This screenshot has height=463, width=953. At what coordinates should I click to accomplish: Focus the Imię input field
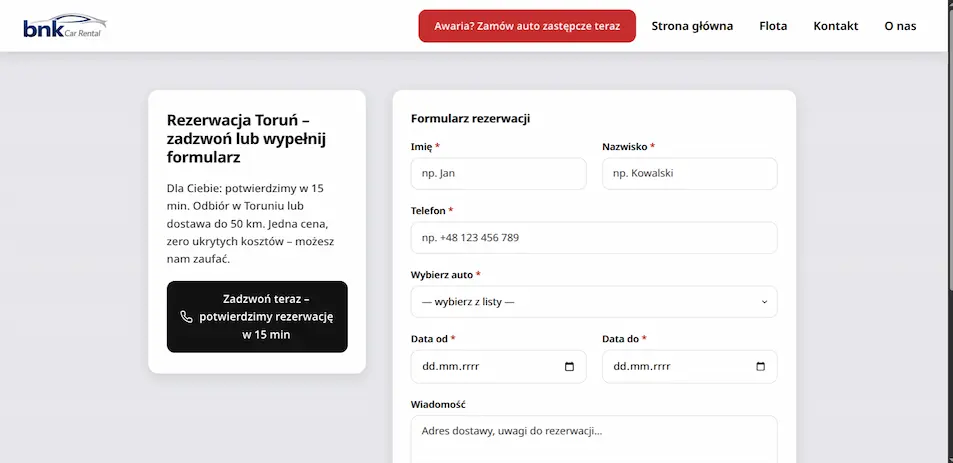click(498, 173)
